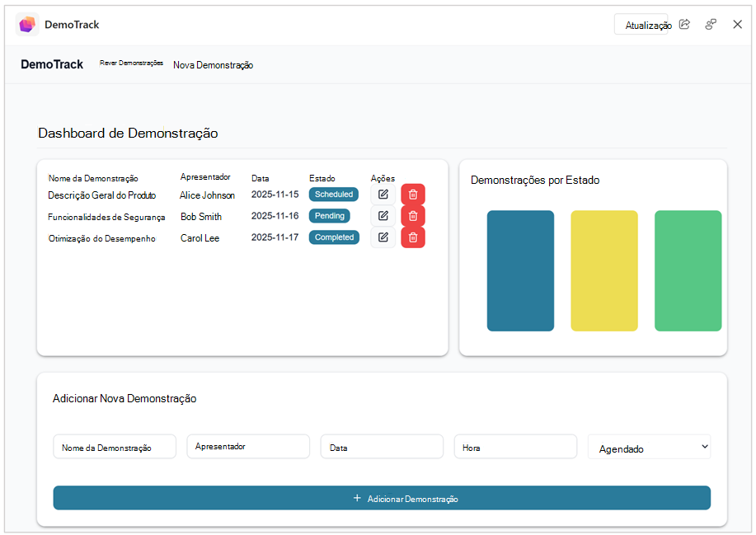
Task: Delete the Otimização do Desempenho row
Action: (x=413, y=237)
